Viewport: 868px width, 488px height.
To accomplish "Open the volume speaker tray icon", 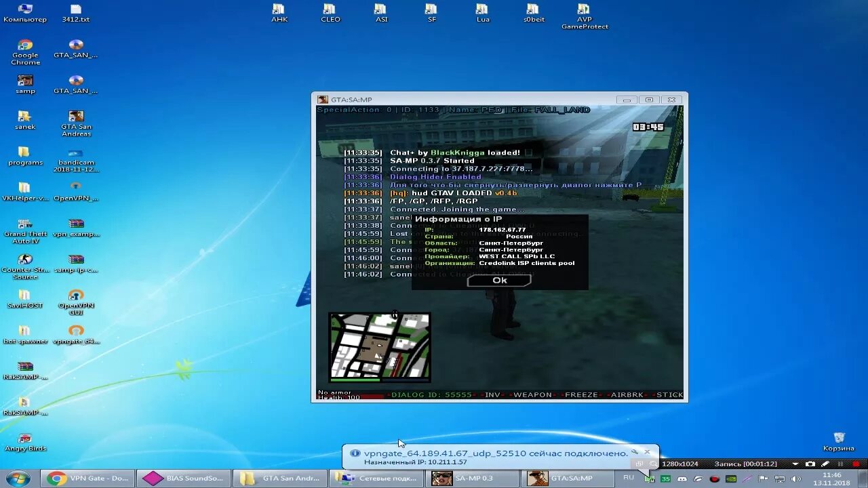I will point(796,479).
